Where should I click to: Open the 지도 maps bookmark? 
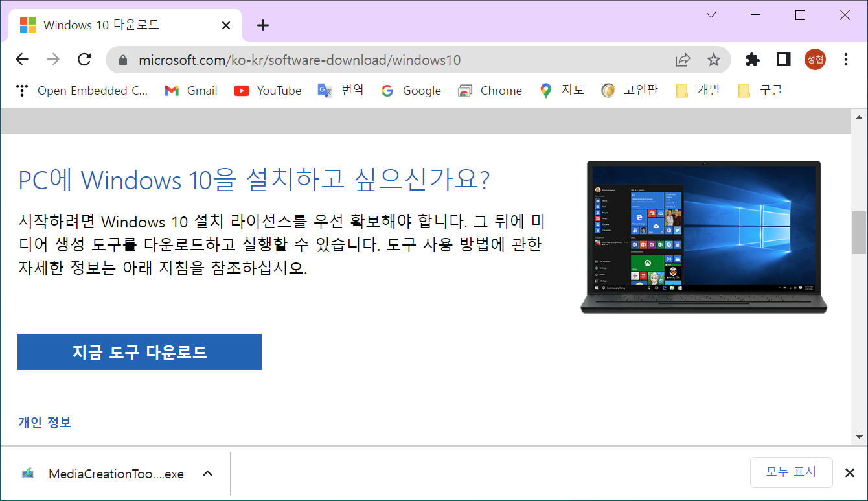562,91
